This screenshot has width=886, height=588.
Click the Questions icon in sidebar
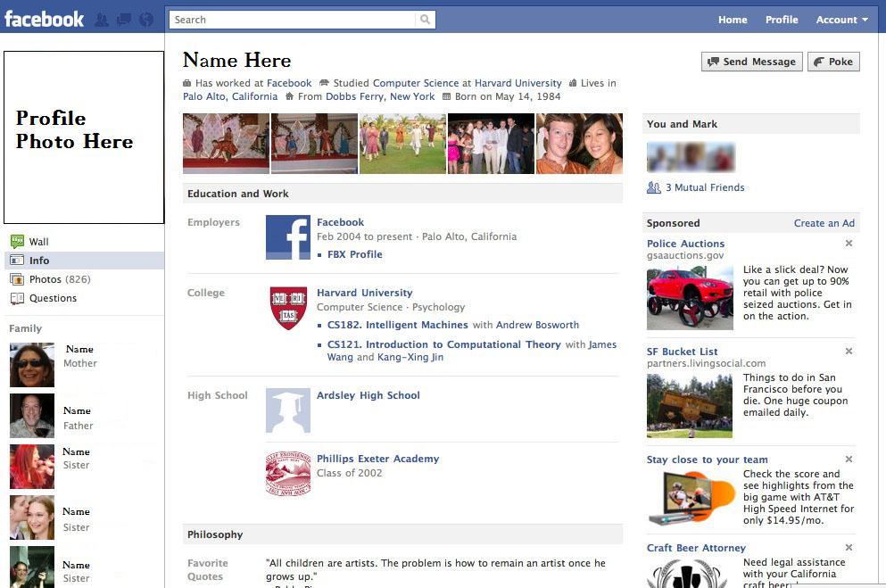pos(17,298)
